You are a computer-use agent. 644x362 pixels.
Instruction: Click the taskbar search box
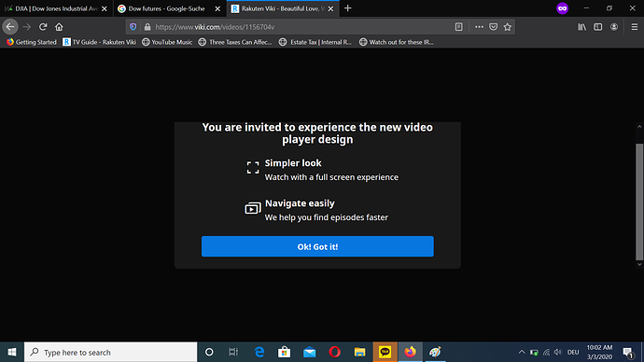tap(111, 352)
